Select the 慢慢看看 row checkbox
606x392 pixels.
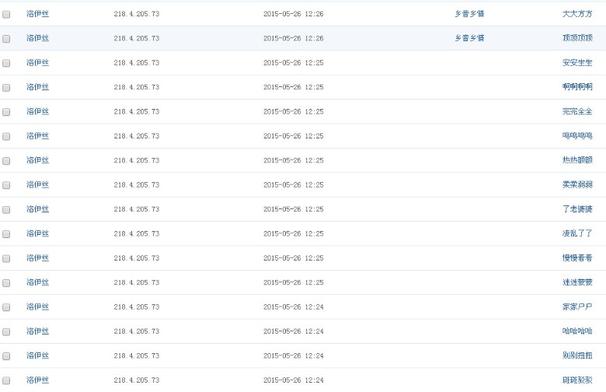point(6,259)
